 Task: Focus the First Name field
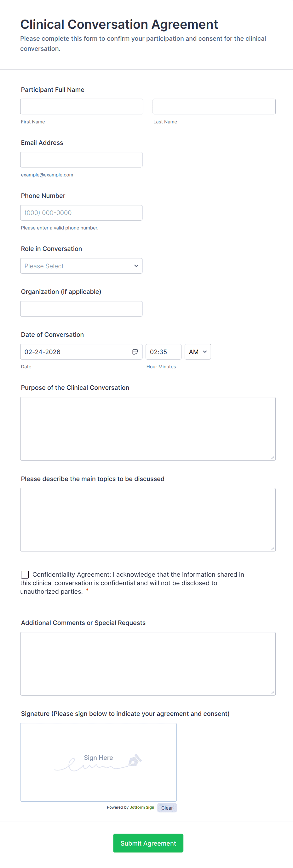[81, 106]
